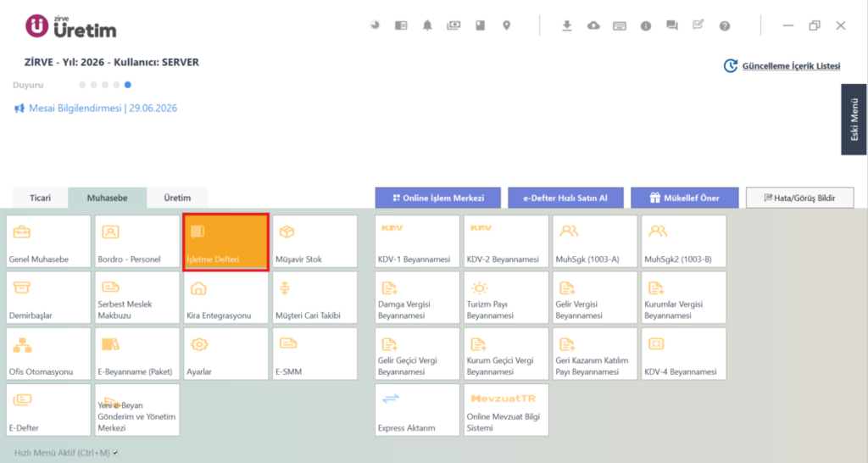Image resolution: width=868 pixels, height=463 pixels.
Task: Open the MuhSgk (1003-A) tile
Action: pyautogui.click(x=595, y=242)
